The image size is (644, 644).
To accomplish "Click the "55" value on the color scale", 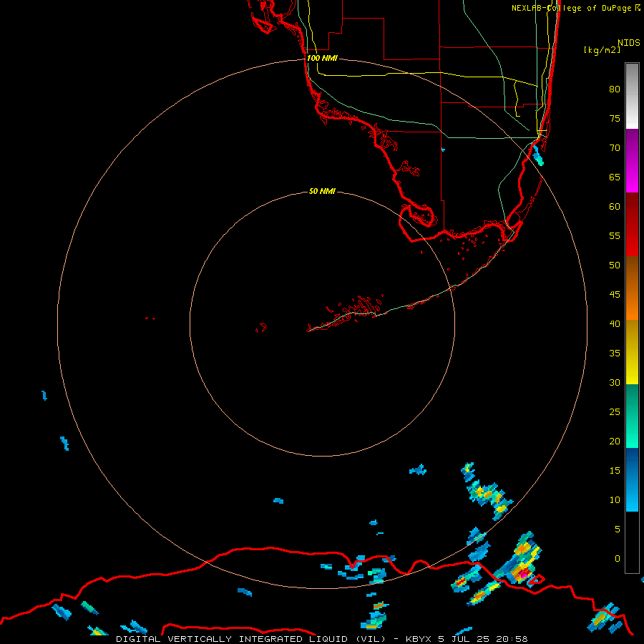I will point(615,235).
